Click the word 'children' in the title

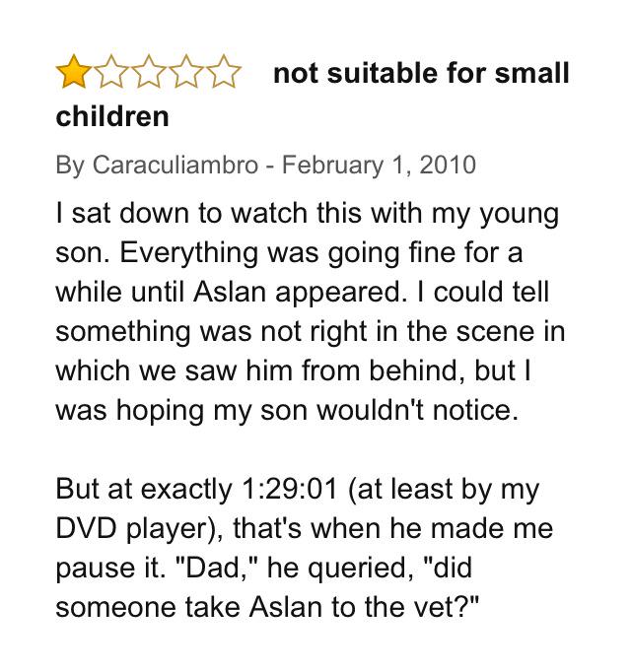(x=112, y=116)
